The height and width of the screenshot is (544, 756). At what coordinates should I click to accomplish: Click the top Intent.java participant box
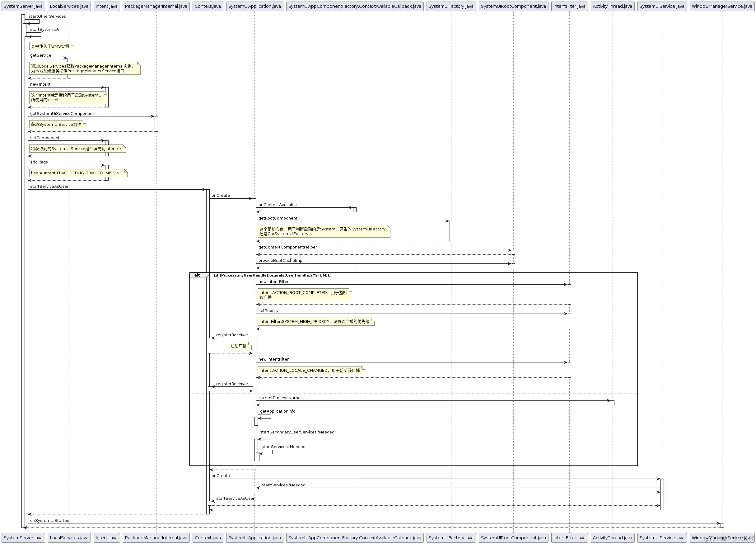pos(106,6)
